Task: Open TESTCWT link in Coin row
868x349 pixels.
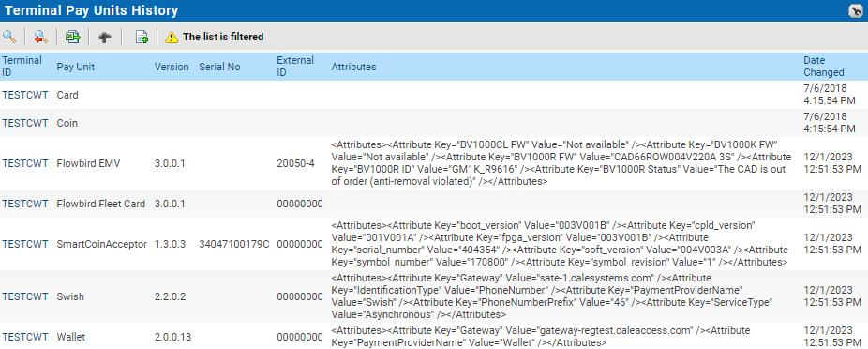Action: 25,123
